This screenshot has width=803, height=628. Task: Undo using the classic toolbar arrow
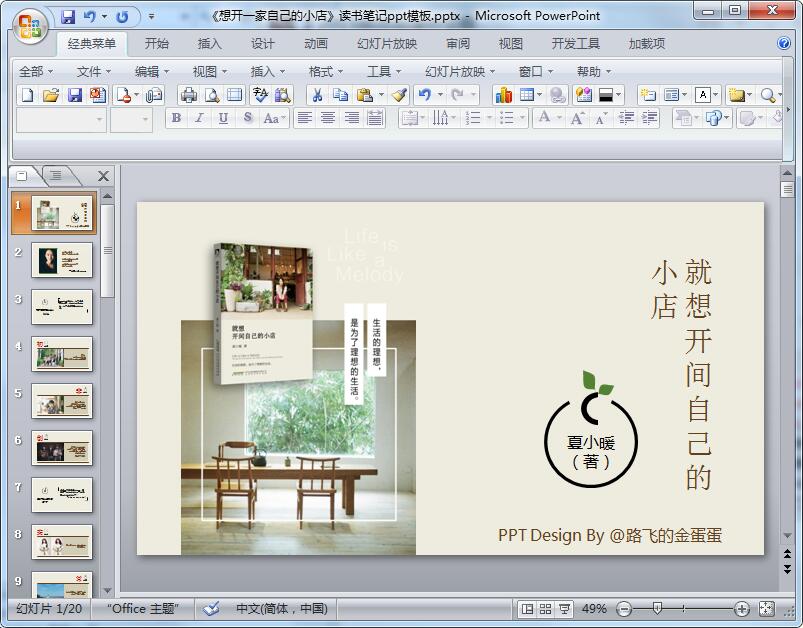click(424, 95)
